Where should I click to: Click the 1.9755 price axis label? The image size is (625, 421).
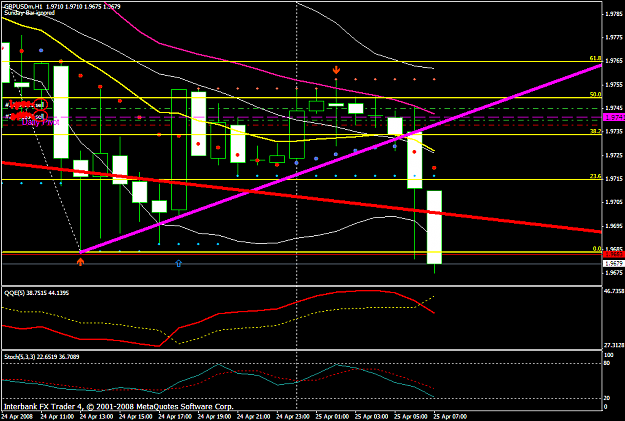coord(614,85)
